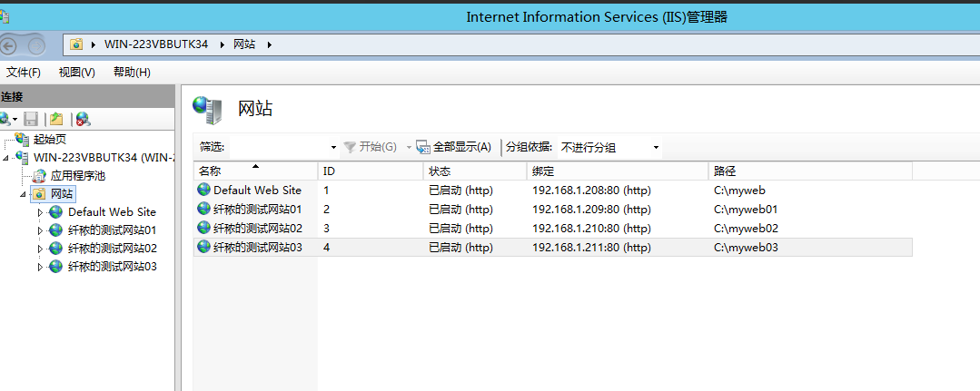This screenshot has height=391, width=980.
Task: Click the 起始页 start page tree icon
Action: pos(22,140)
